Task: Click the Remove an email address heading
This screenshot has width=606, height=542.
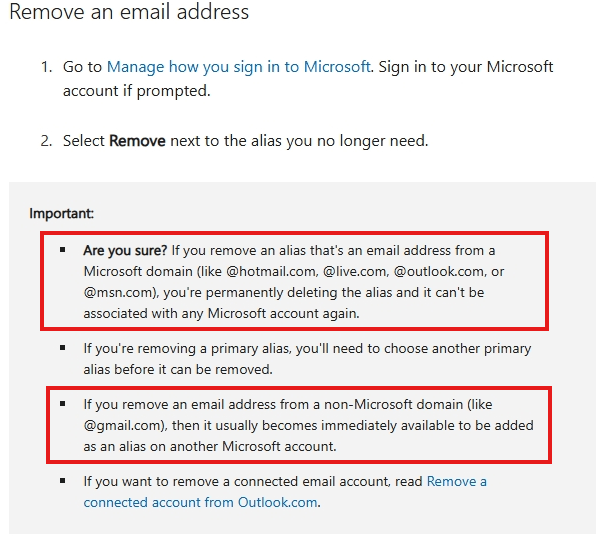Action: (x=129, y=12)
